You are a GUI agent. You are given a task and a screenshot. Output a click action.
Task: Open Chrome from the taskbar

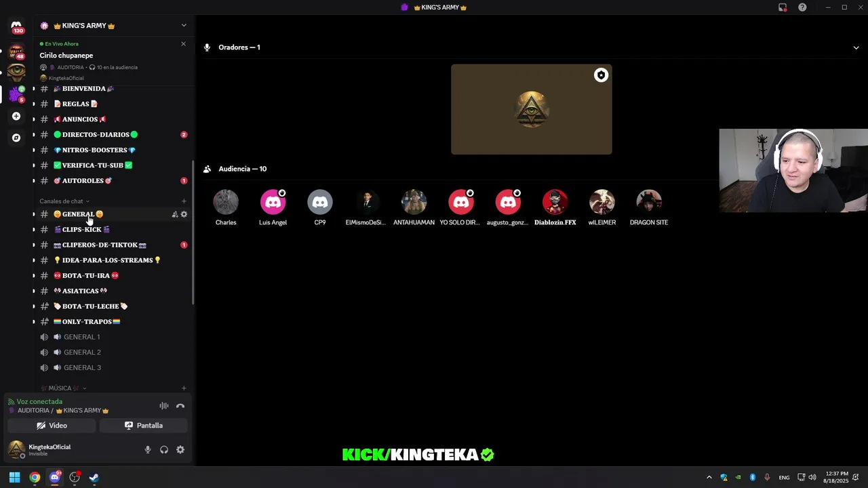(35, 477)
